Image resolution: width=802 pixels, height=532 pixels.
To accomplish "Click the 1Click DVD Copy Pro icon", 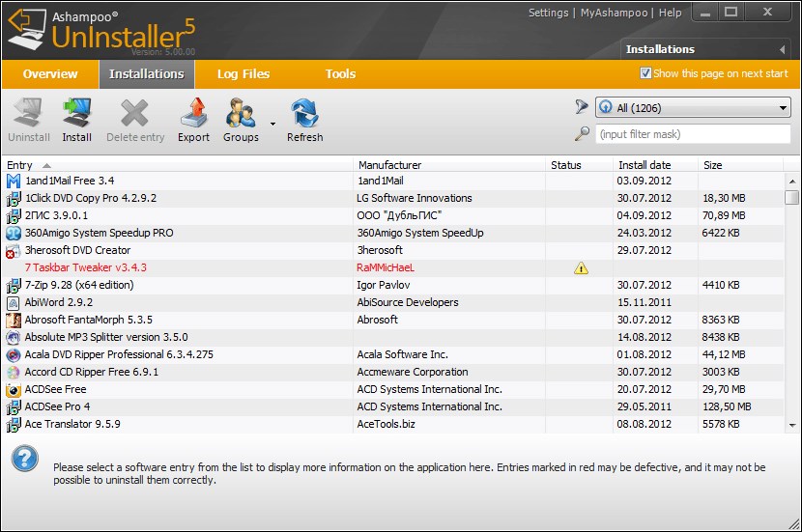I will pyautogui.click(x=14, y=198).
